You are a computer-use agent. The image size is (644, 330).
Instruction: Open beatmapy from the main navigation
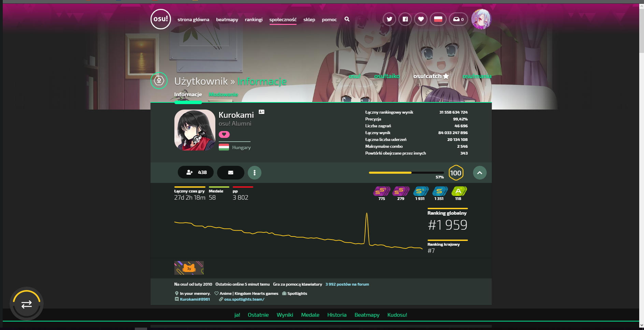227,19
